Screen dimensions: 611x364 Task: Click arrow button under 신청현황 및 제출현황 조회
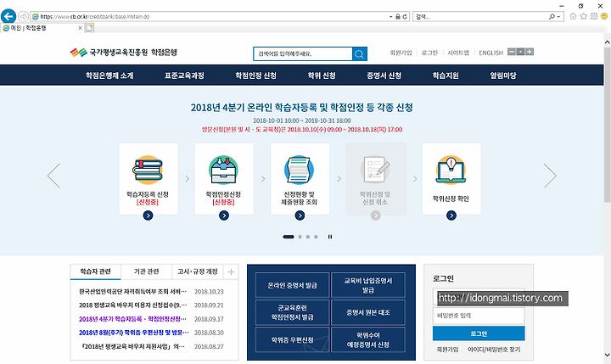tap(300, 216)
